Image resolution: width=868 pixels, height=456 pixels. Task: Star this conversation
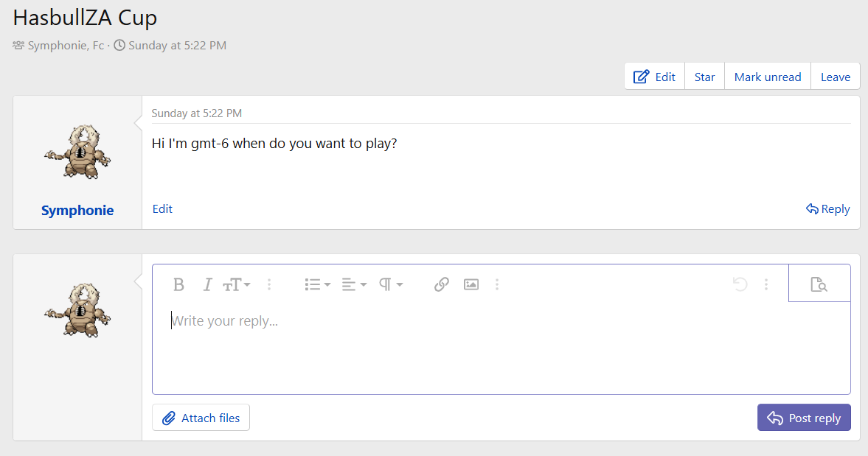pyautogui.click(x=704, y=77)
